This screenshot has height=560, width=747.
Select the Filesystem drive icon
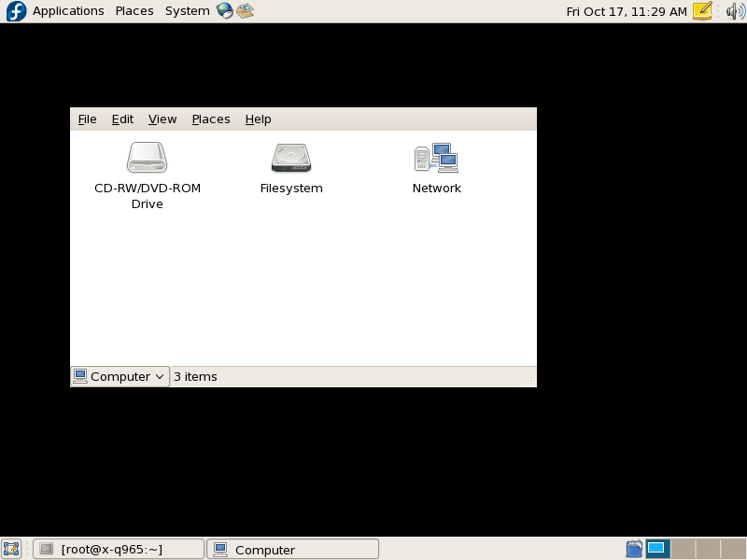(x=291, y=158)
